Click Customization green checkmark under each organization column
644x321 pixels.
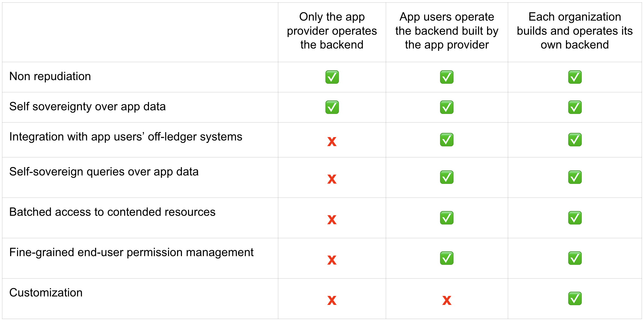click(x=575, y=298)
